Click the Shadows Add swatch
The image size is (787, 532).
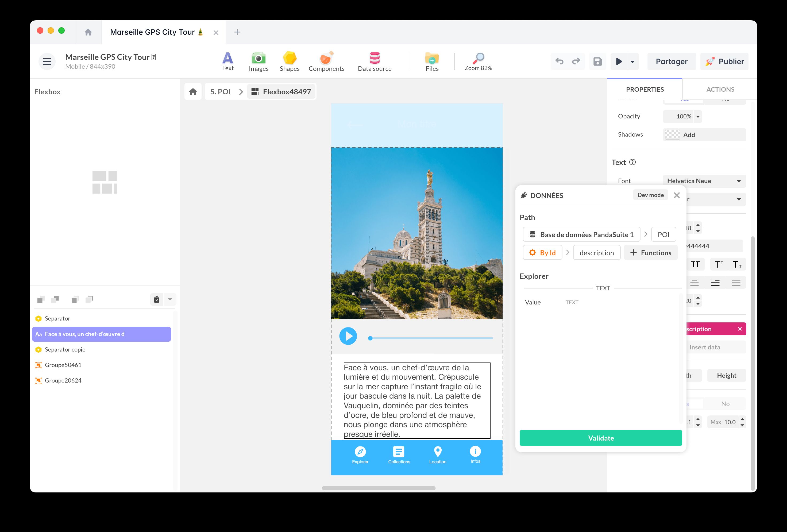coord(672,135)
